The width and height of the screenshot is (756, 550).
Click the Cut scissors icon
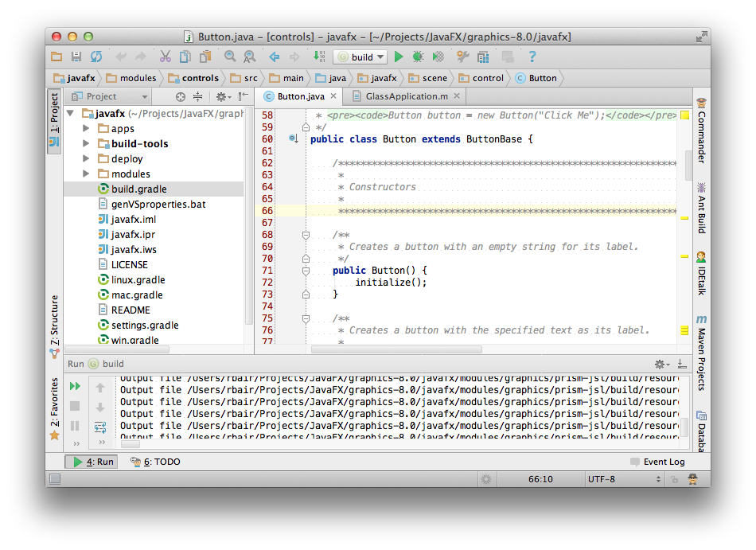point(165,57)
